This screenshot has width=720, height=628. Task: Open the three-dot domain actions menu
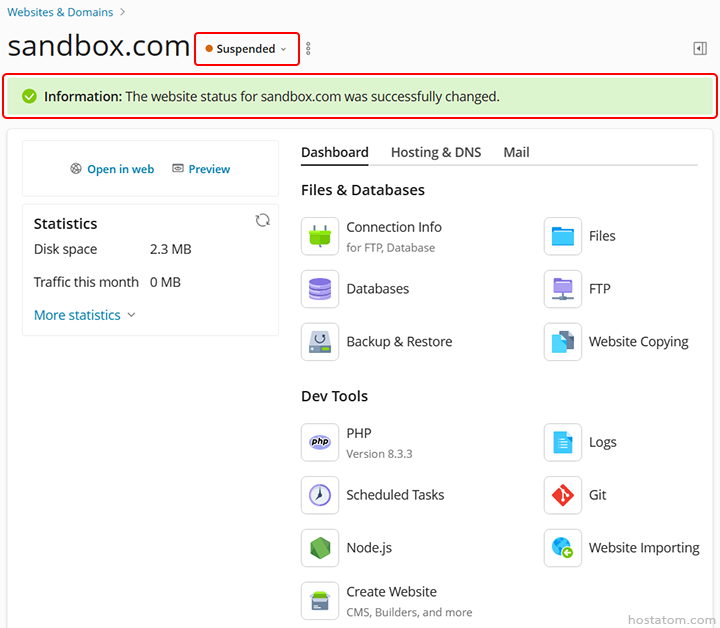308,48
